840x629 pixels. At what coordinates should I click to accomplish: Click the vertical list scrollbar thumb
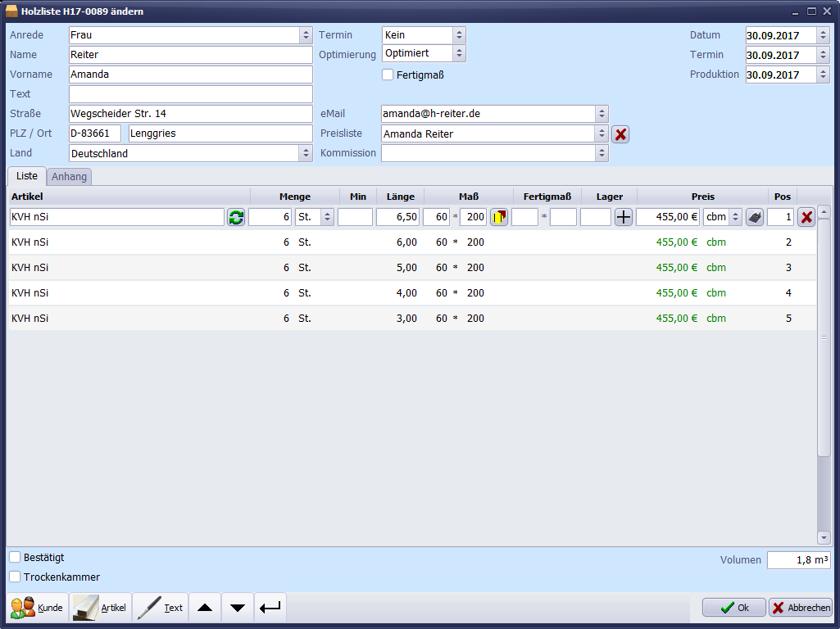point(824,337)
